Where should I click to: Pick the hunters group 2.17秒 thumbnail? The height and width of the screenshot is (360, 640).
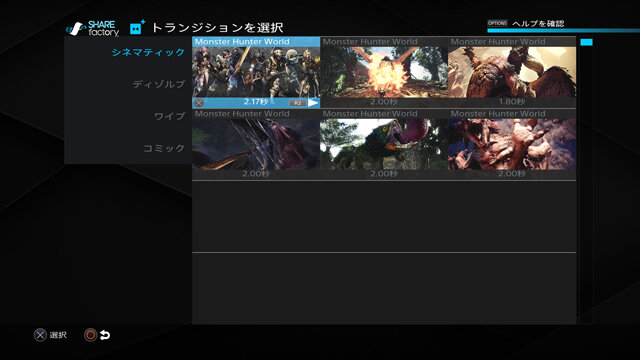(256, 72)
